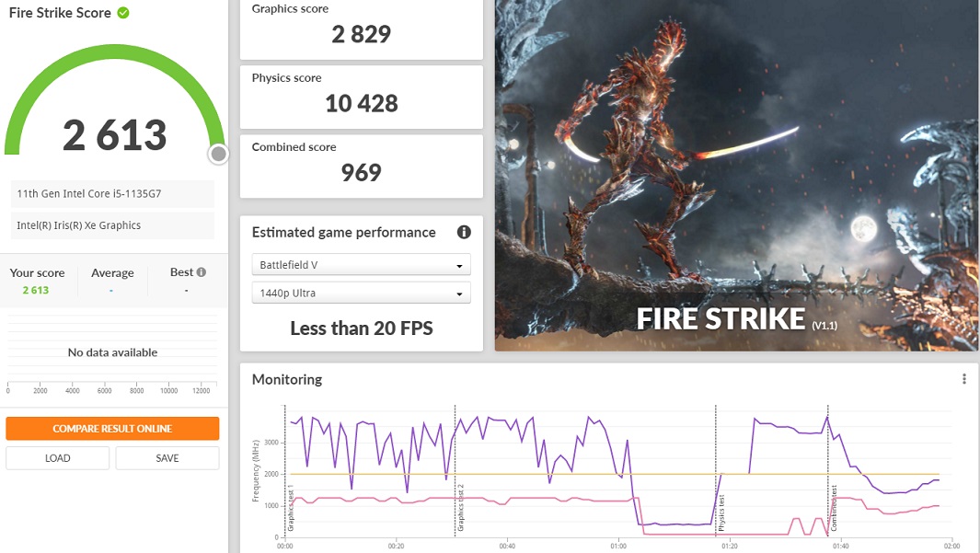Select the Intel(R) Iris(R) Xe Graphics entry
Image resolution: width=980 pixels, height=553 pixels.
click(x=112, y=225)
